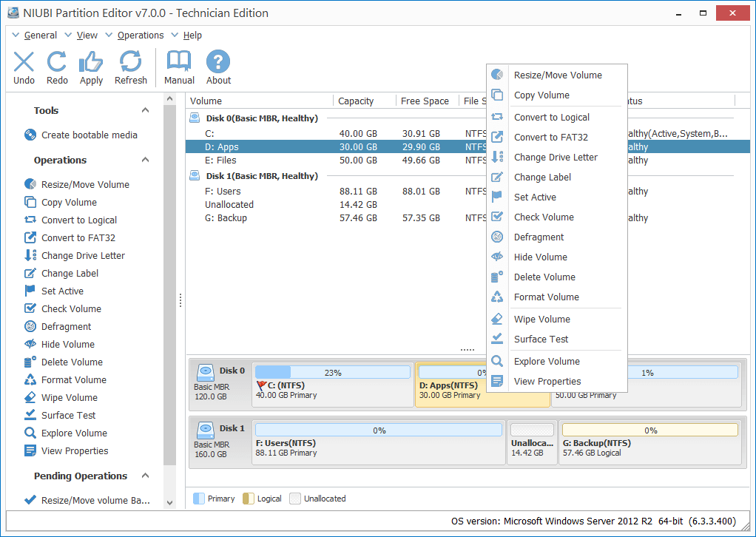Select Wipe Volume in the left sidebar
756x537 pixels.
61,397
